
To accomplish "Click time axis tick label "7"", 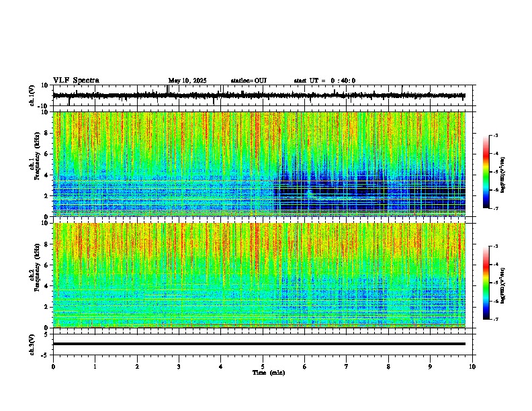I will [x=347, y=367].
